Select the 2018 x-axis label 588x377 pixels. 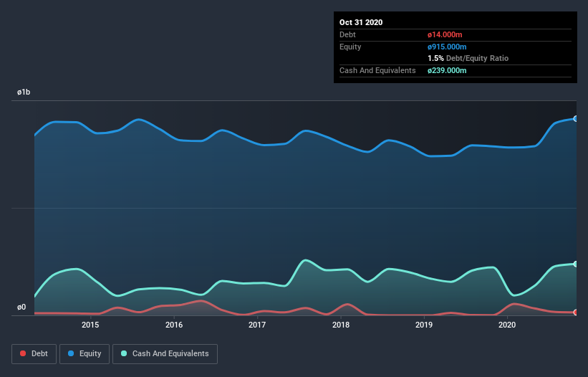[x=341, y=325]
